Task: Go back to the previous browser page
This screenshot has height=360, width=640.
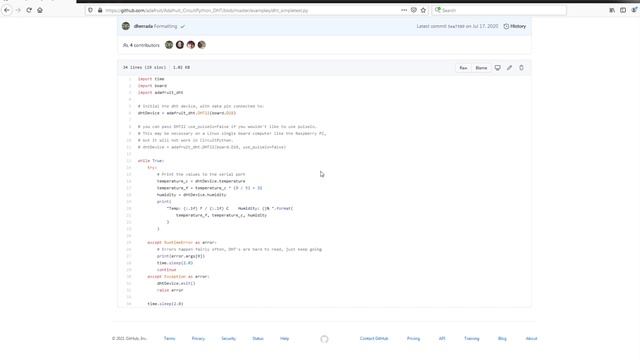Action: point(7,10)
